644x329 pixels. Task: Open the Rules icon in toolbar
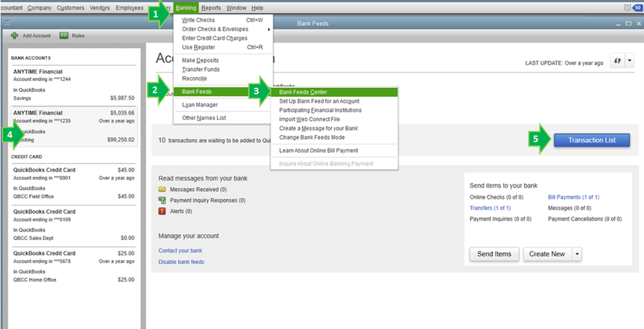64,35
